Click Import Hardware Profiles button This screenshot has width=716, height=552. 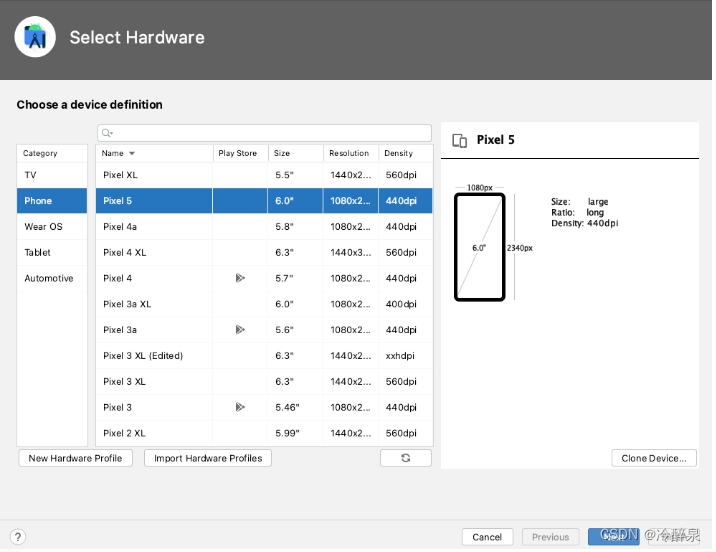click(x=208, y=458)
